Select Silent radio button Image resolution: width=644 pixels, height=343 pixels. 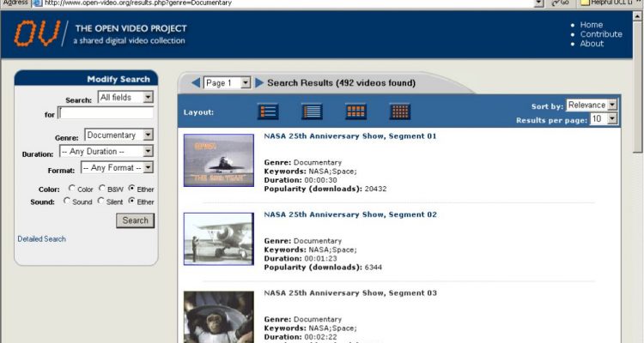tap(101, 201)
